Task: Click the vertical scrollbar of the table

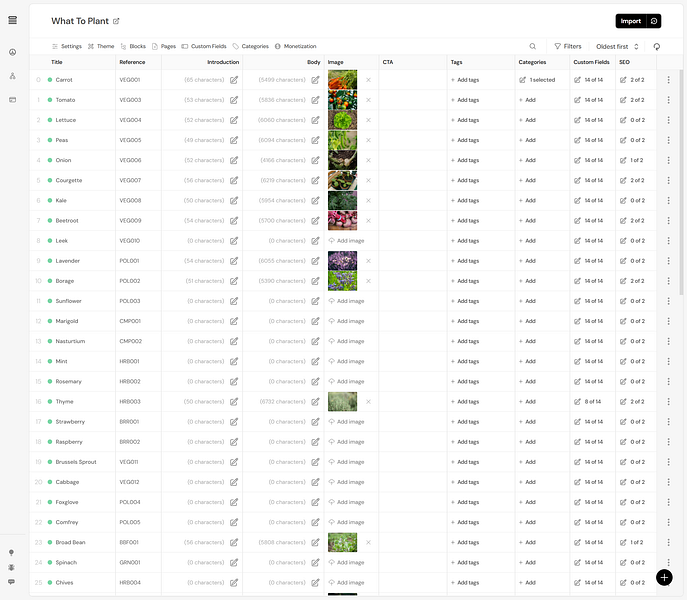Action: pyautogui.click(x=681, y=182)
